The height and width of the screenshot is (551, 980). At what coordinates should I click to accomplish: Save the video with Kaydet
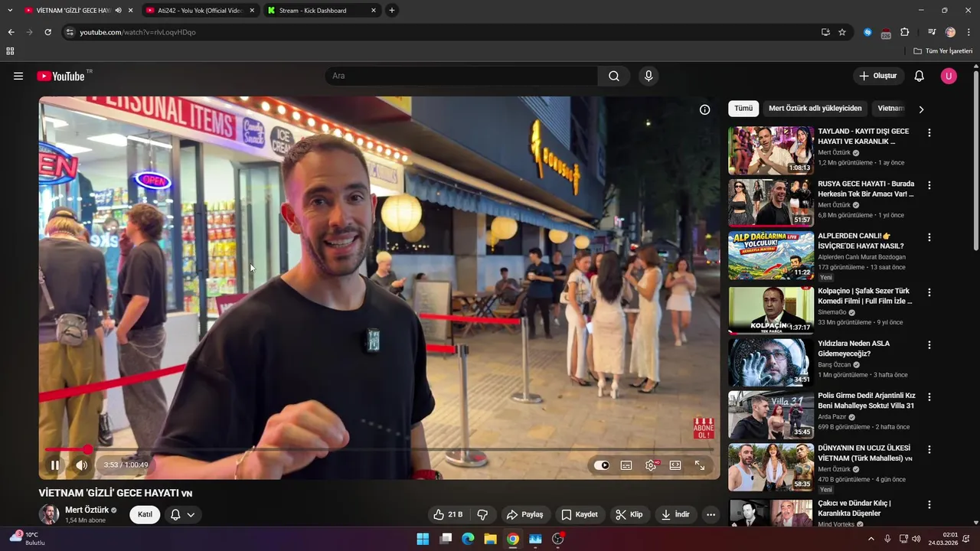point(580,514)
